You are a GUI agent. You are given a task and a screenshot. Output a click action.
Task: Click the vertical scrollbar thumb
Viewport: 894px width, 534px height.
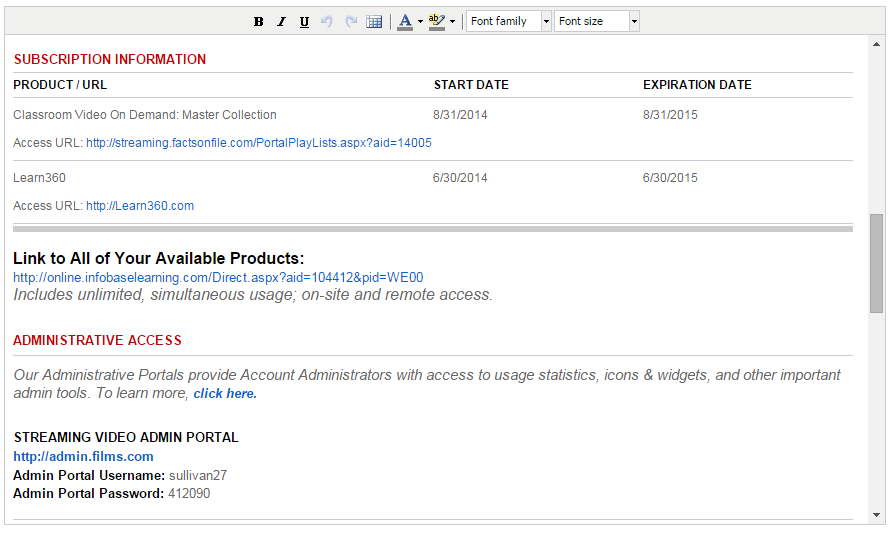[x=876, y=263]
